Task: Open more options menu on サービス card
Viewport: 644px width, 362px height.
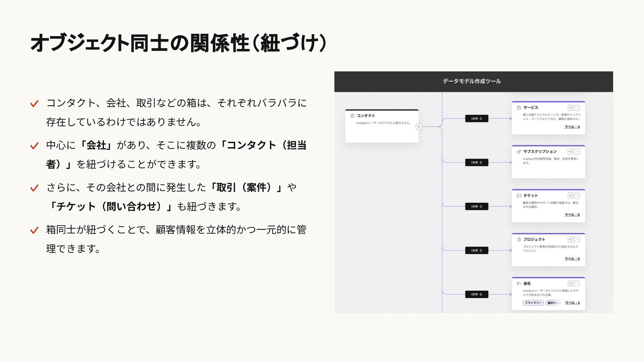Action: (577, 108)
